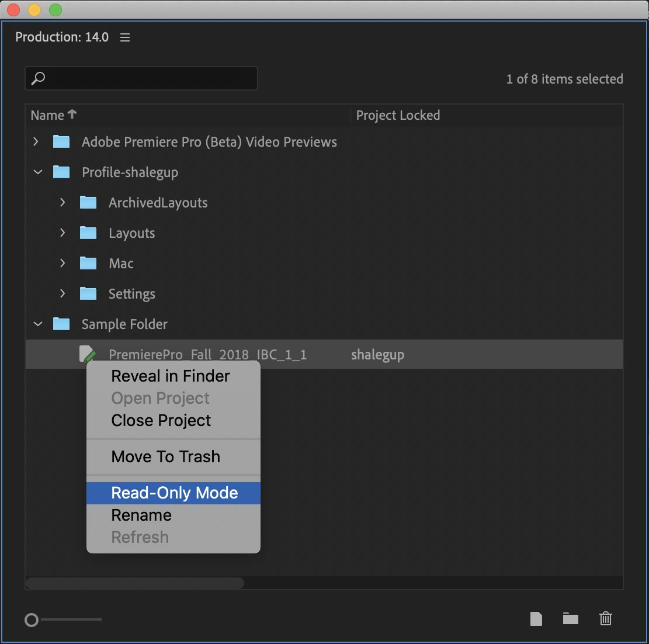Click the Mac folder icon
The image size is (649, 644).
click(x=88, y=263)
